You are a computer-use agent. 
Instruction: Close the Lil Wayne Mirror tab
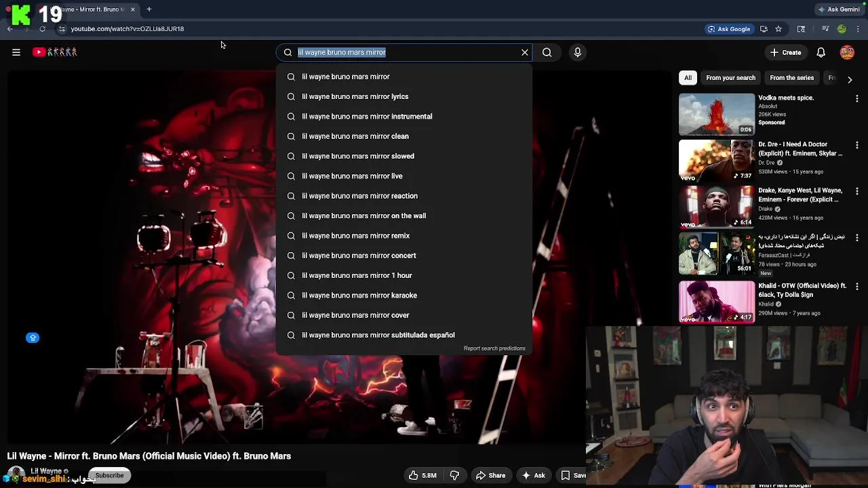[133, 9]
